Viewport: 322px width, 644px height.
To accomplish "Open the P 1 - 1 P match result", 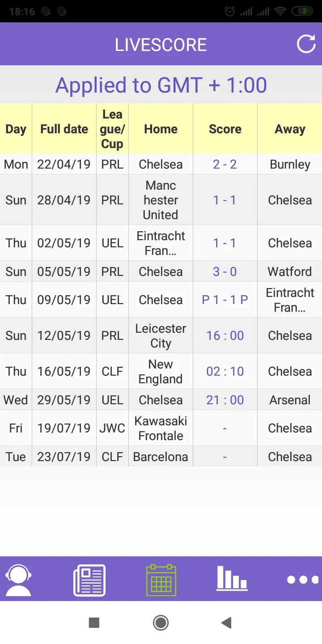I will (225, 300).
